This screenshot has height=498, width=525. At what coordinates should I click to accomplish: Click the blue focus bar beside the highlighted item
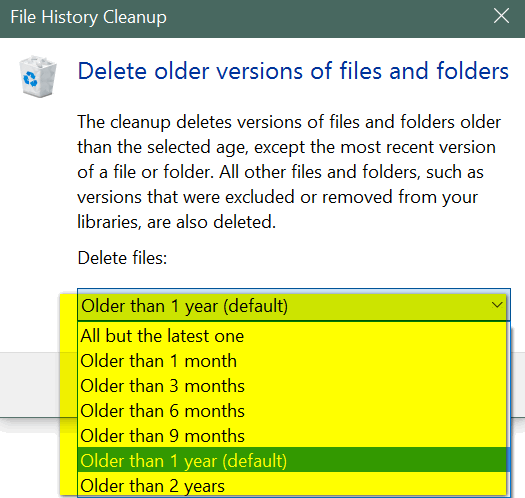click(x=508, y=460)
